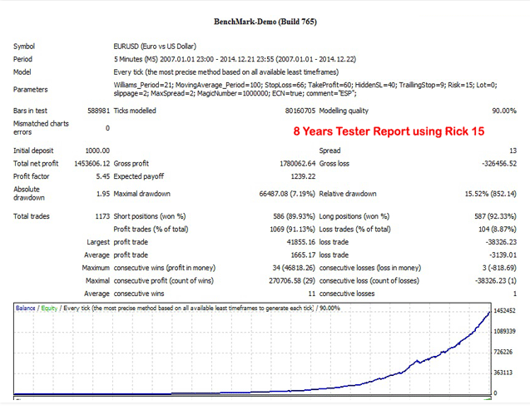The image size is (530, 420).
Task: Click Maximal consecutive profit value 270706.58 (29)
Action: [292, 281]
